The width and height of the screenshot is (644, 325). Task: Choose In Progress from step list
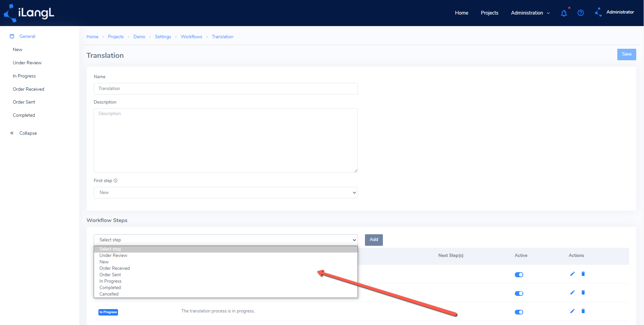(x=226, y=281)
